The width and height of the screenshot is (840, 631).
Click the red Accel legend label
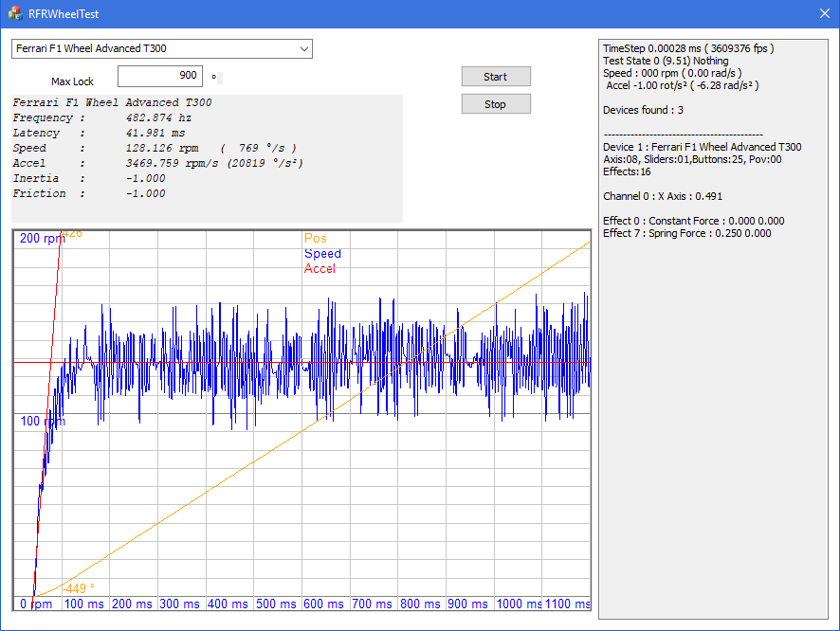point(320,269)
